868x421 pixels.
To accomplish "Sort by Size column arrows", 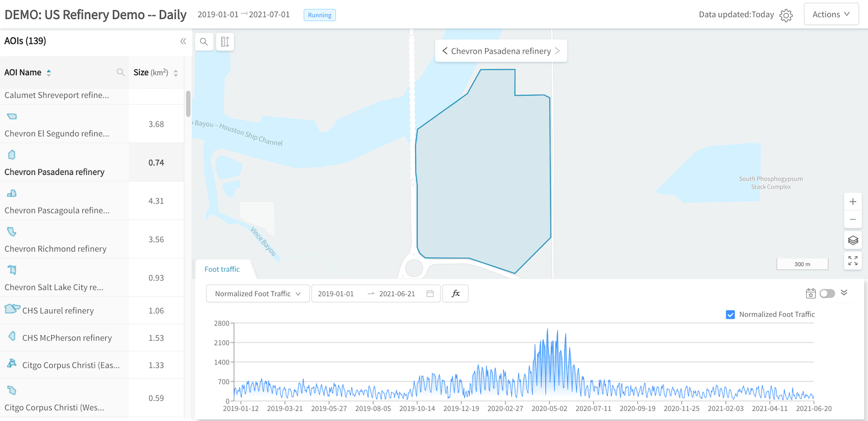I will (176, 73).
